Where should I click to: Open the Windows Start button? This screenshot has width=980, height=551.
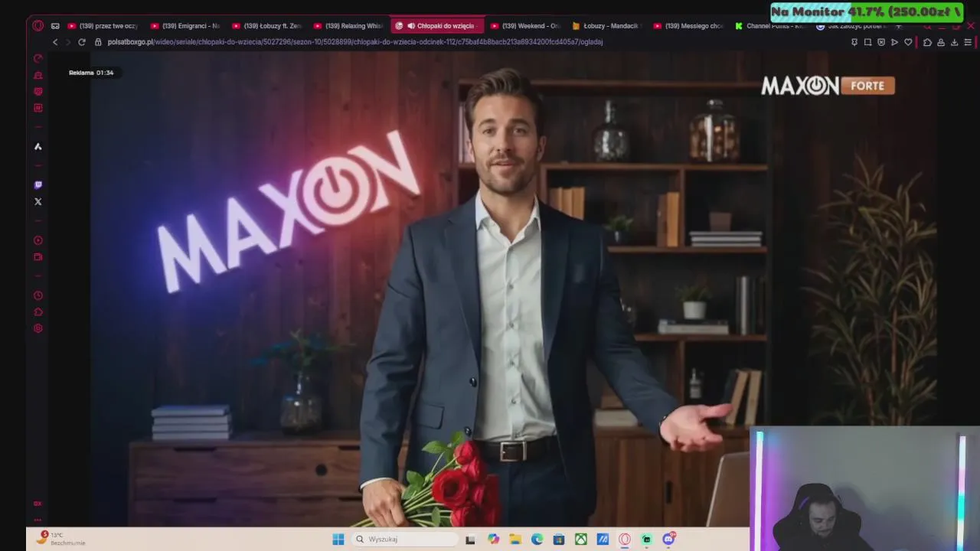point(338,540)
